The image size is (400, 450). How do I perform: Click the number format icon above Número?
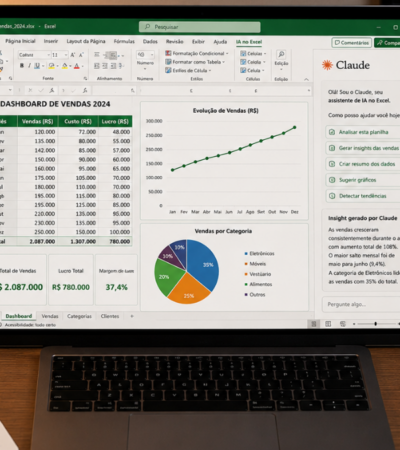pyautogui.click(x=142, y=54)
